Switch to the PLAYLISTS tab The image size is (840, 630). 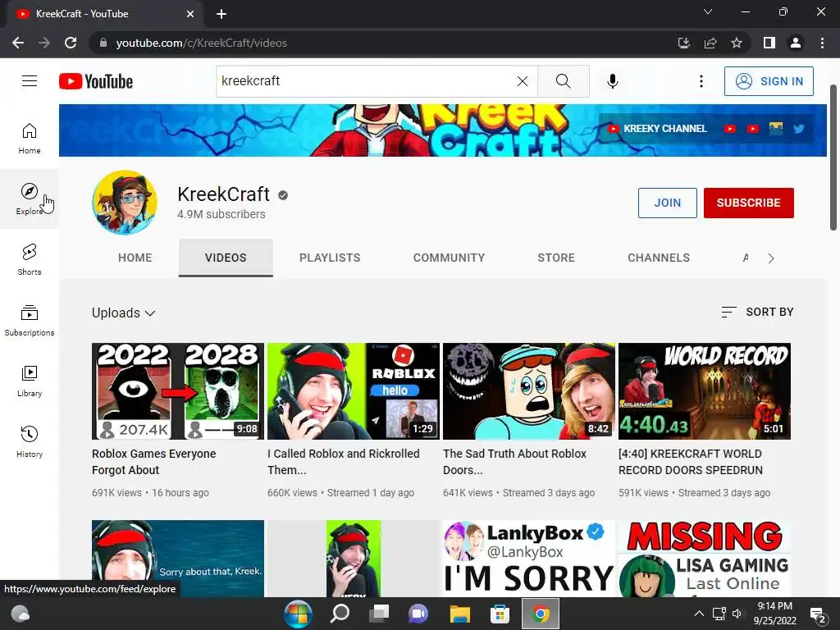click(330, 258)
